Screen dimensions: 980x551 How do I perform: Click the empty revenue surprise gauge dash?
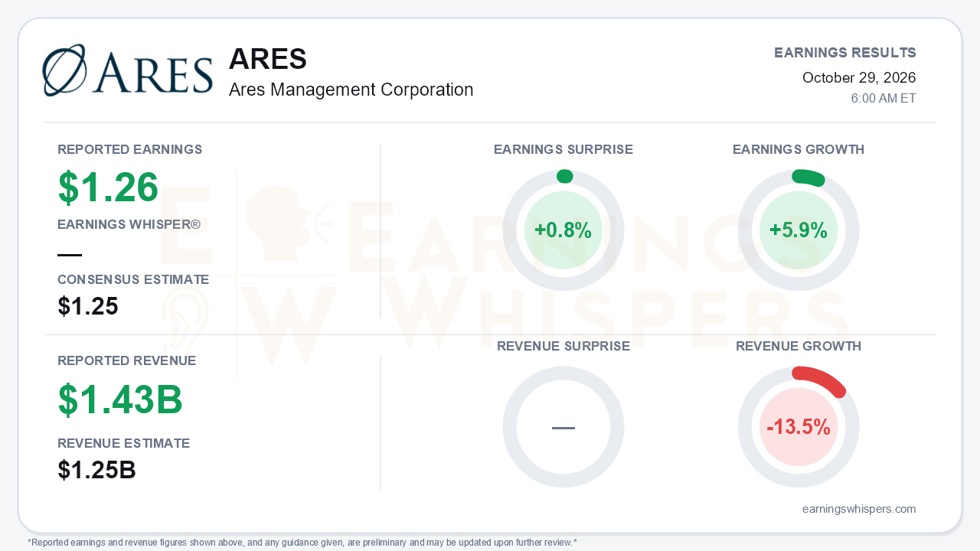563,427
